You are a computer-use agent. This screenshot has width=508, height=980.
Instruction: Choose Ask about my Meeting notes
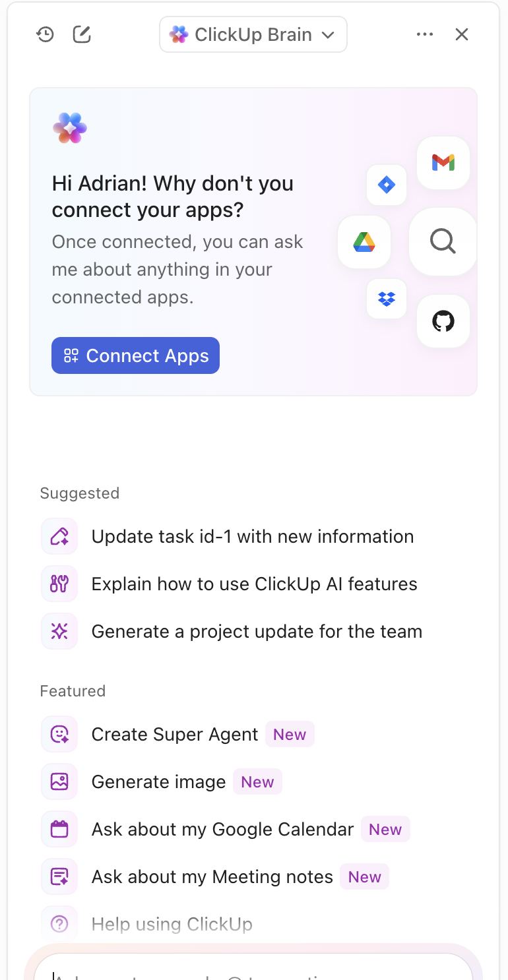(212, 876)
